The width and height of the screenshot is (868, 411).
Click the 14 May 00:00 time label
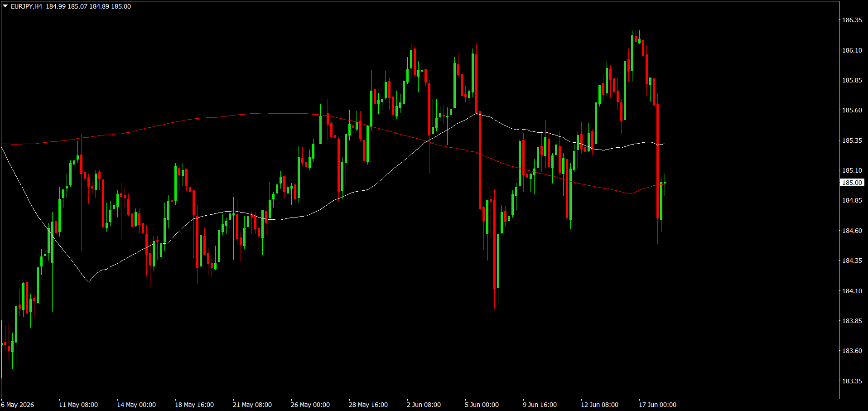pos(136,405)
